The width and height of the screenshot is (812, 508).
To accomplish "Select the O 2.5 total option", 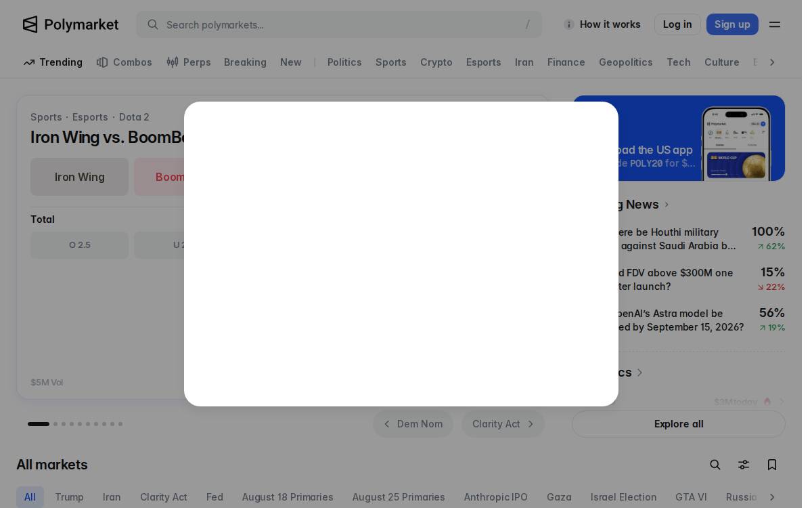I will (79, 245).
